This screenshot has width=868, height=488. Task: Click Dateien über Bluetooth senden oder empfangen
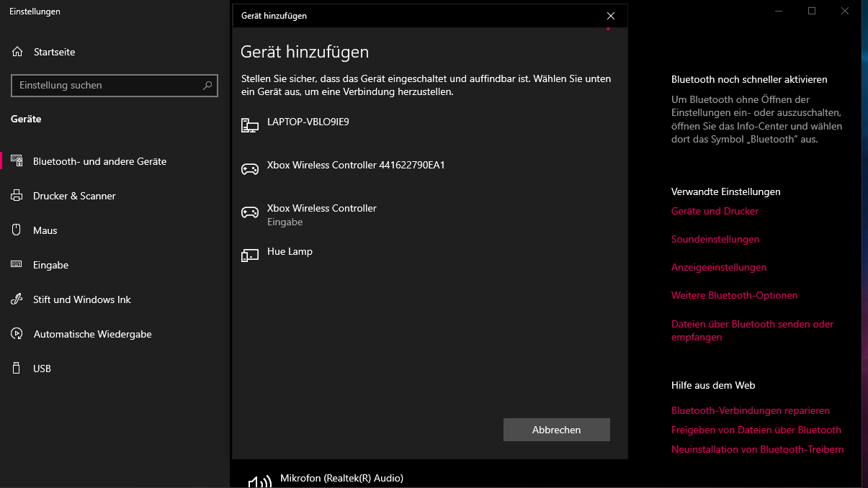[753, 330]
